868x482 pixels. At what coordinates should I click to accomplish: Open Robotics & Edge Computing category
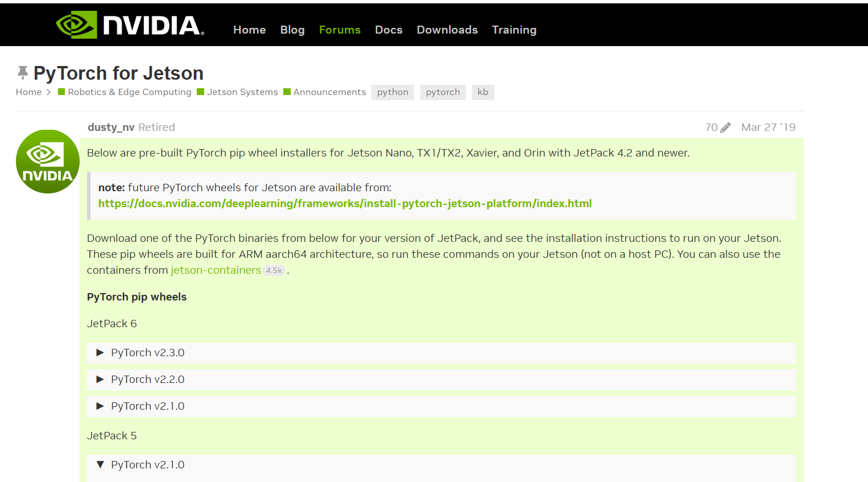[130, 92]
